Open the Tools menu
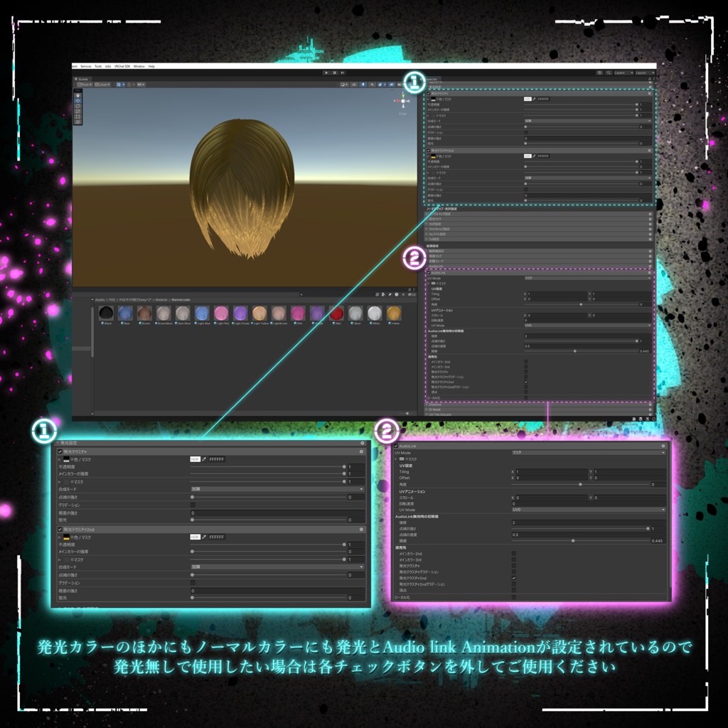 pos(98,66)
